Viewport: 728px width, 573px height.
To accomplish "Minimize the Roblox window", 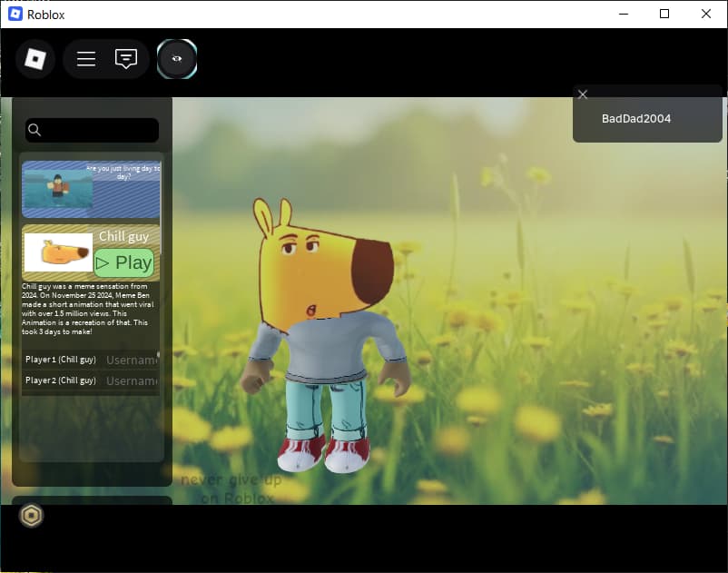I will tap(623, 14).
